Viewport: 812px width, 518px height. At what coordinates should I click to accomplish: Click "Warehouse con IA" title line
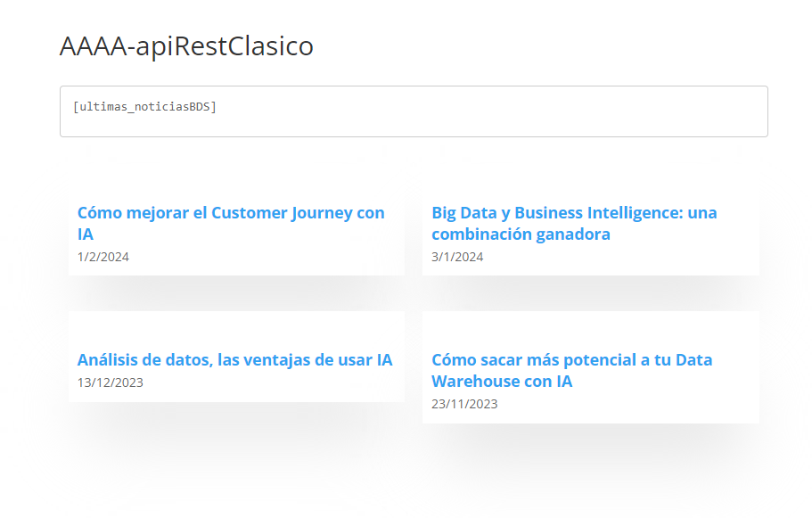click(502, 382)
